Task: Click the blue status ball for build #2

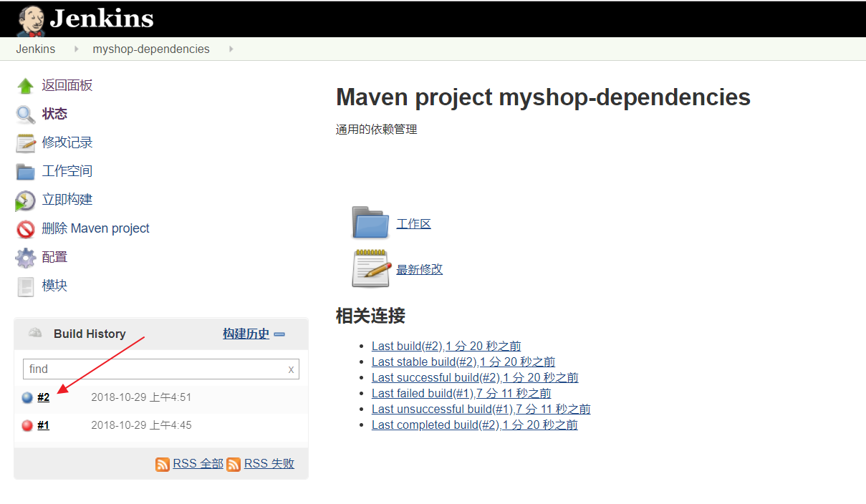Action: click(x=27, y=398)
